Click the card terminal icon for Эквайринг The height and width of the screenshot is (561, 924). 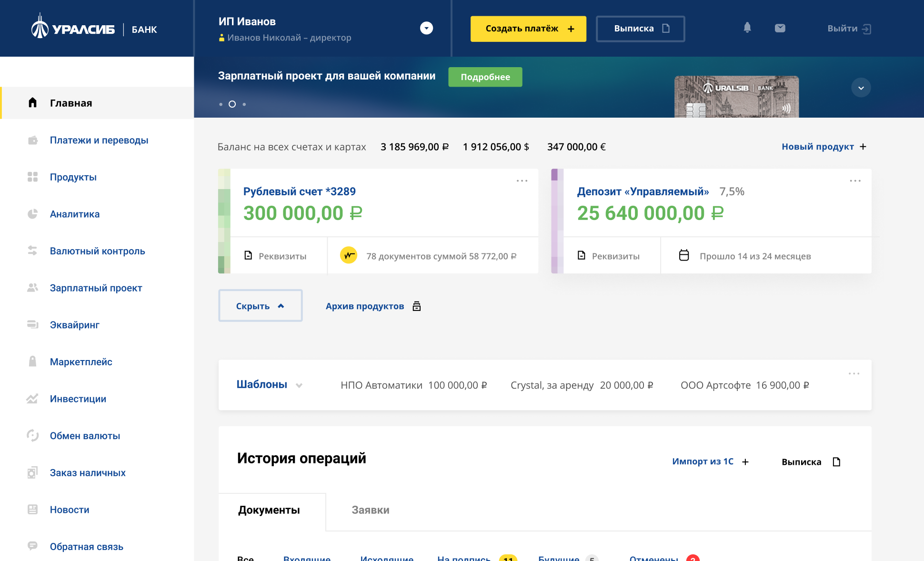(x=32, y=324)
